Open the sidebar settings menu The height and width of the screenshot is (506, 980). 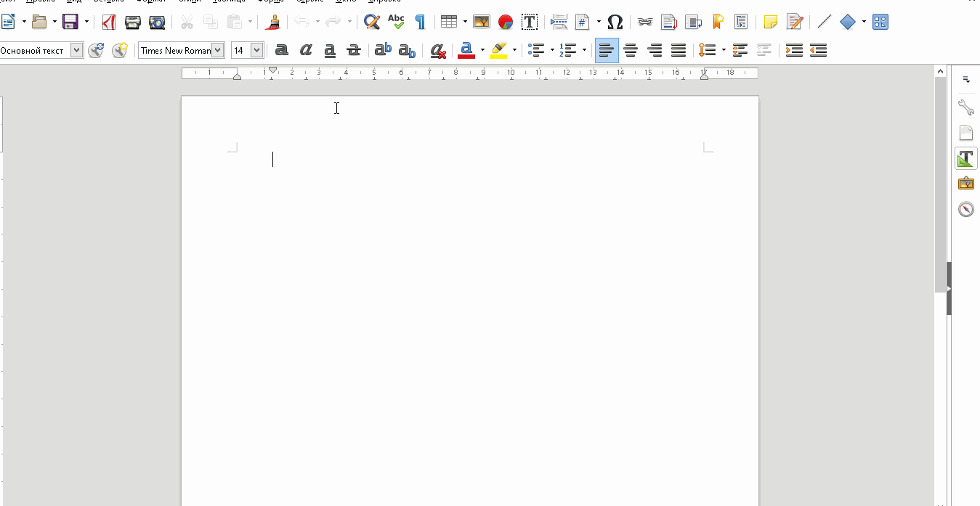tap(965, 80)
